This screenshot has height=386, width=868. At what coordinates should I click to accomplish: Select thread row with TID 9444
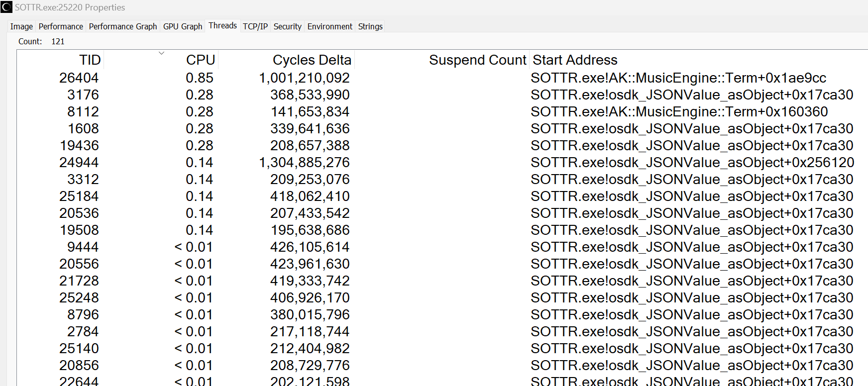[442, 247]
